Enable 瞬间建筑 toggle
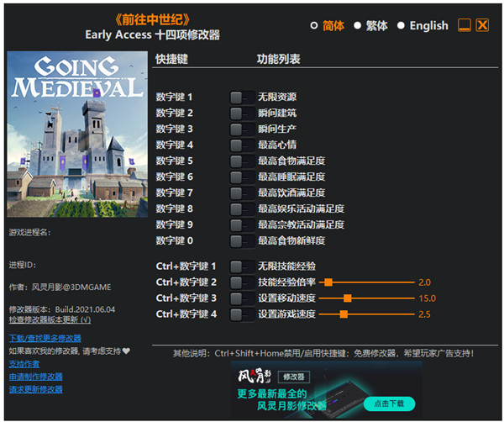The height and width of the screenshot is (422, 504). click(x=241, y=113)
